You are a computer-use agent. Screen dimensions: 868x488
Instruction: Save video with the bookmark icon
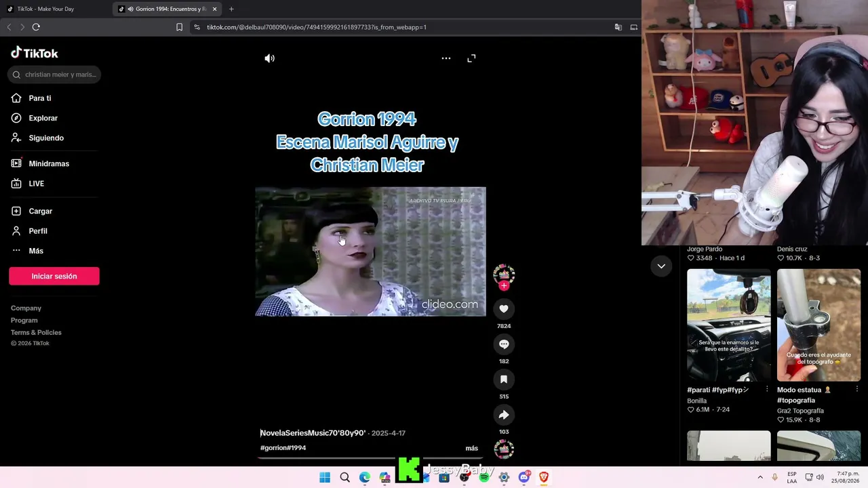(x=504, y=380)
